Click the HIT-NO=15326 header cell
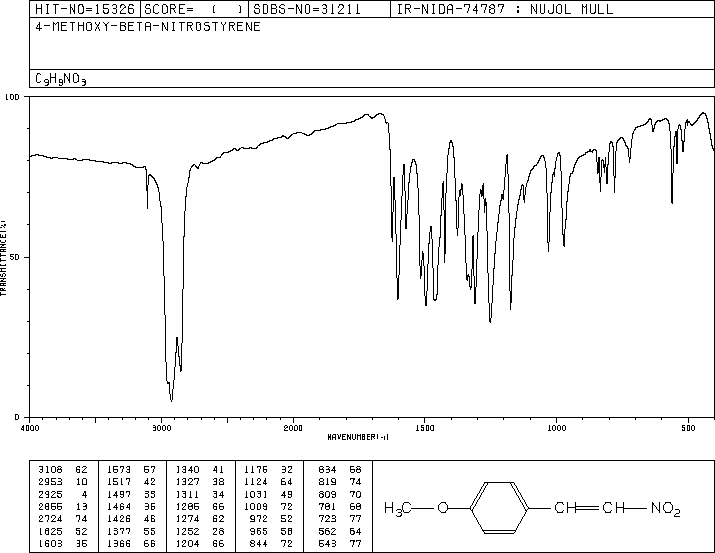Viewport: 715px width, 553px height. 85,9
